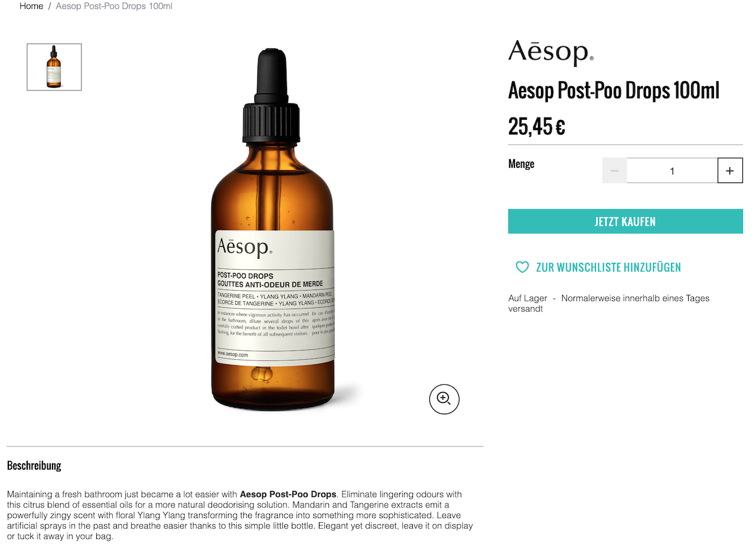Go to Home breadcrumb link
The width and height of the screenshot is (756, 553).
(31, 6)
